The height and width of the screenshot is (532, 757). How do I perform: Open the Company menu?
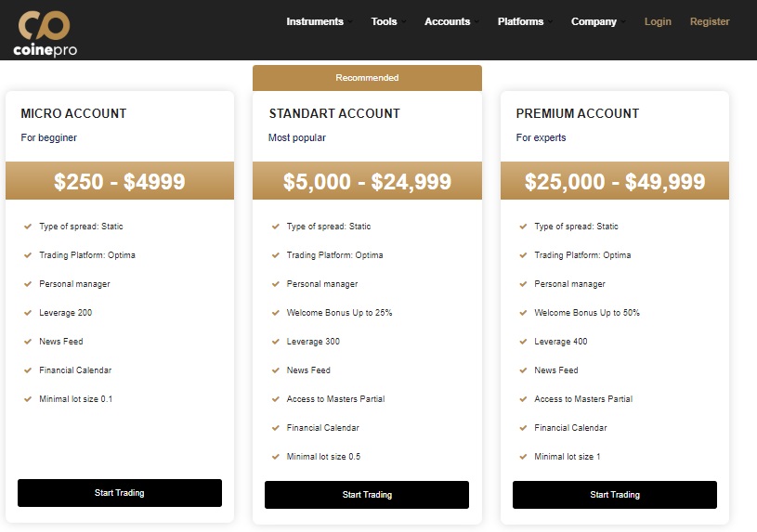597,21
